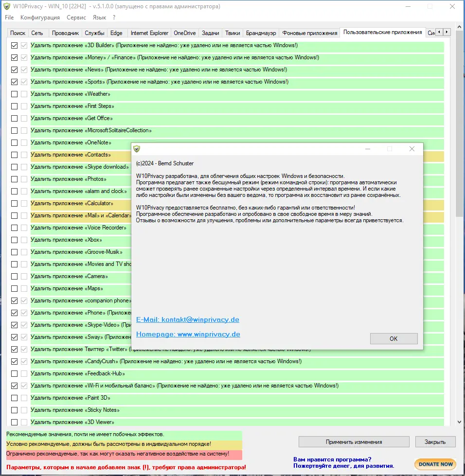Click the main list vertical scrollbar thumb
This screenshot has height=476, width=465.
point(459,124)
